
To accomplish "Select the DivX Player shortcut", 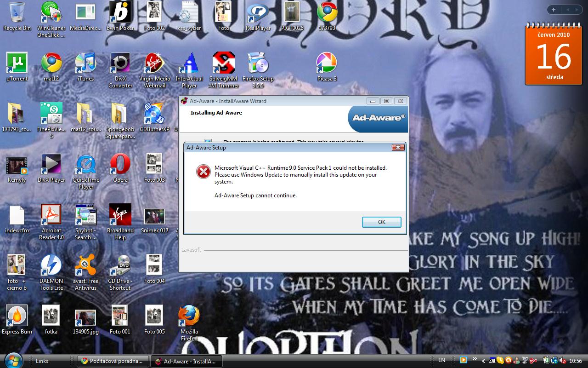I will pos(51,168).
